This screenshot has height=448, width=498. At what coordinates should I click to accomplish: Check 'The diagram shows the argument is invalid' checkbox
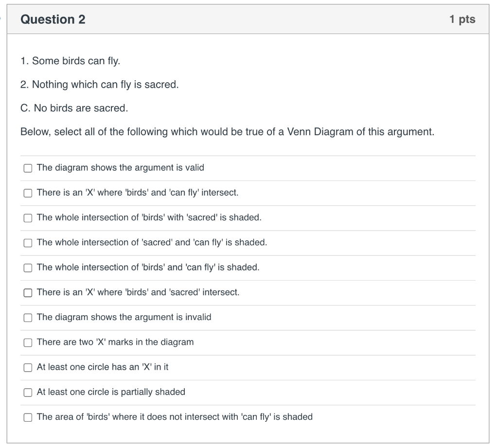[28, 317]
